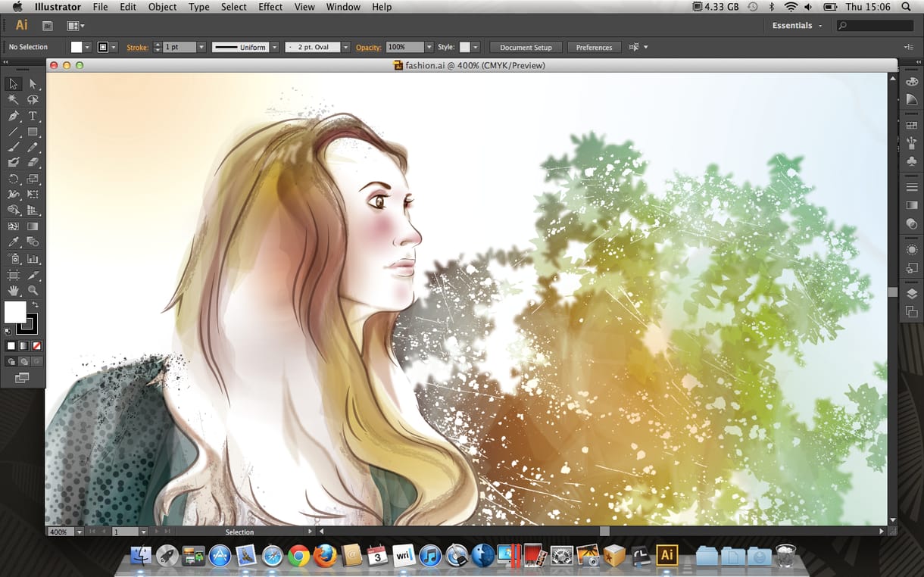Image resolution: width=924 pixels, height=577 pixels.
Task: Open the Transparency panel icon
Action: [912, 223]
